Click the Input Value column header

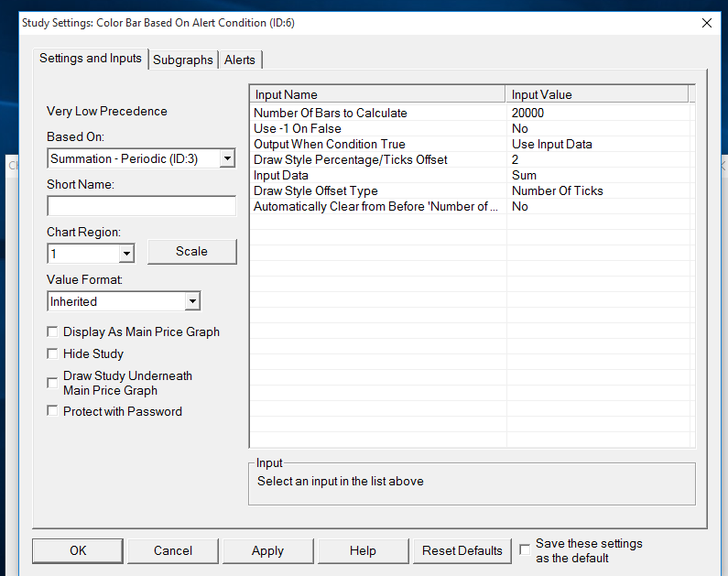(x=597, y=94)
